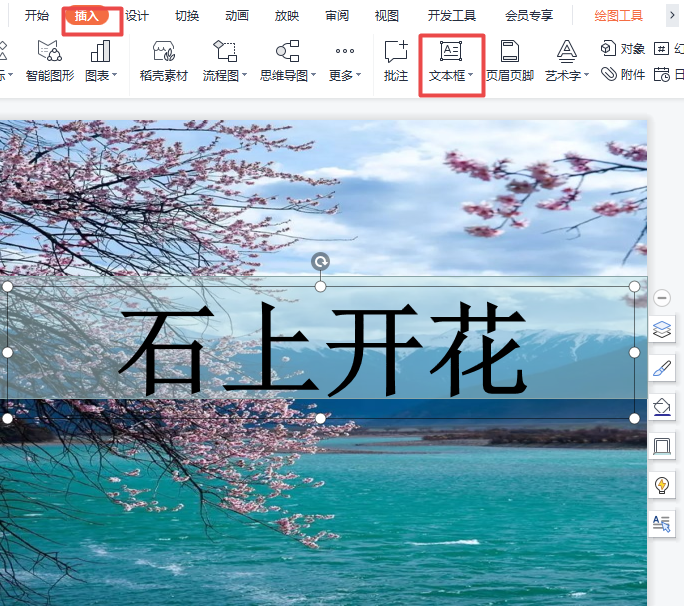Expand the 图表 dropdown arrow

(115, 75)
